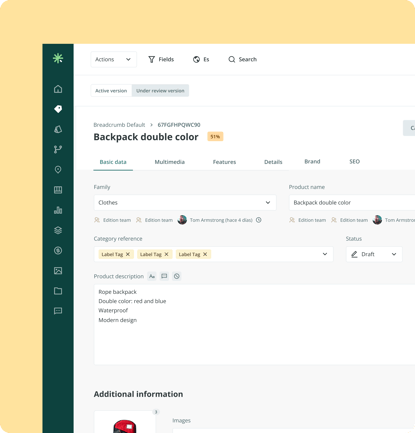Viewport: 415px width, 433px height.
Task: Click second Edition team under Product name
Action: [354, 220]
